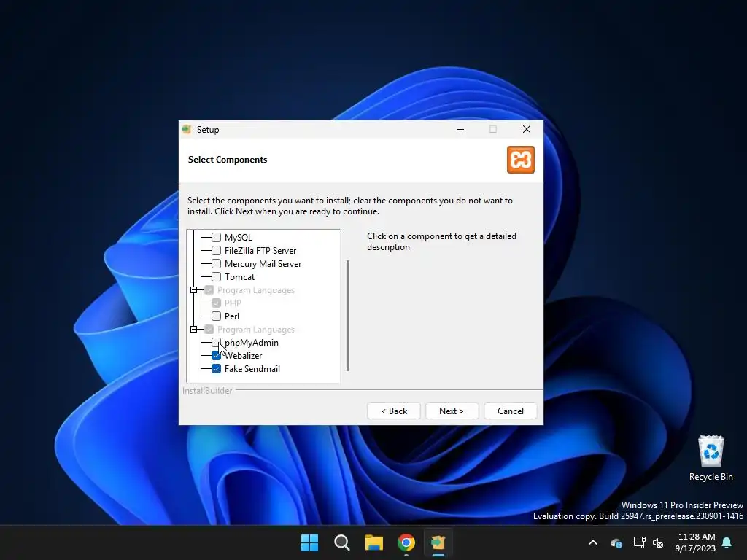Click the Setup title bar app icon
The width and height of the screenshot is (747, 560).
click(187, 130)
